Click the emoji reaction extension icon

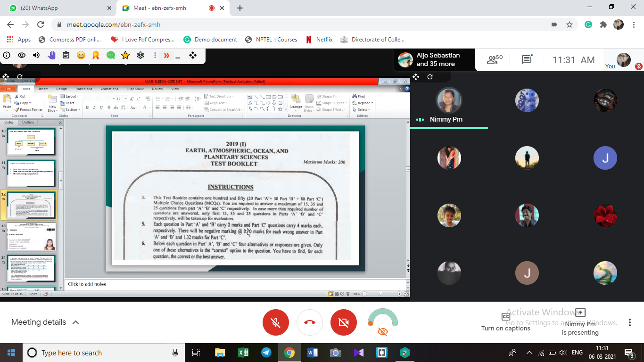click(x=81, y=56)
